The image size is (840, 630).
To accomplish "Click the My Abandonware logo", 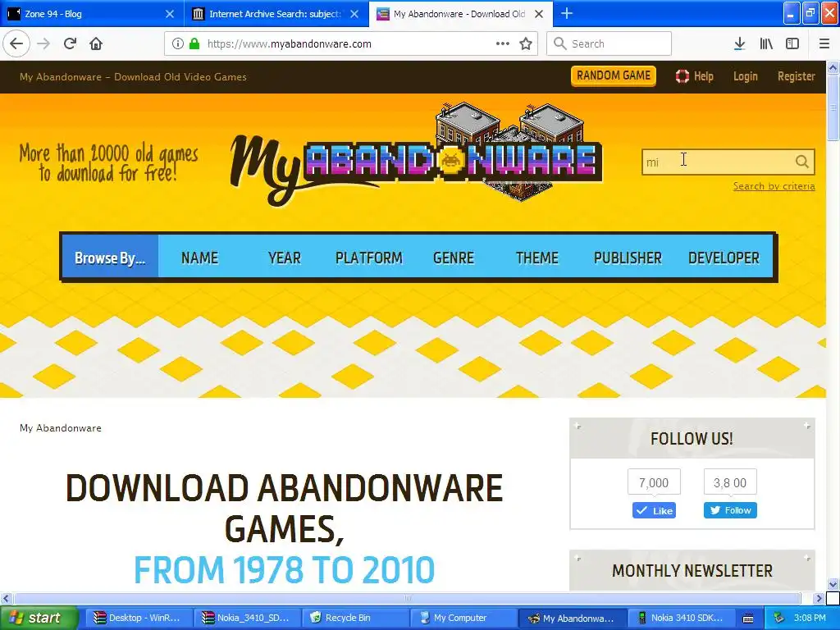I will click(x=417, y=154).
